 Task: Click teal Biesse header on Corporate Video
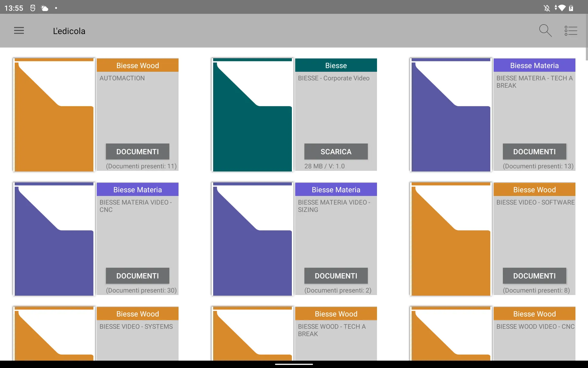tap(336, 65)
